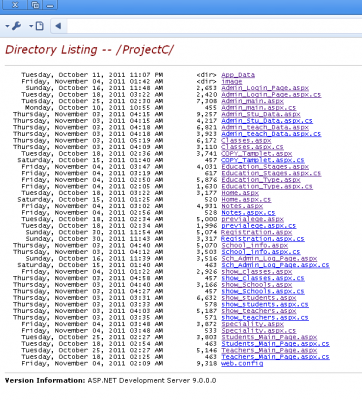The width and height of the screenshot is (362, 400).
Task: Open Education_Stages.aspx link
Action: point(265,167)
